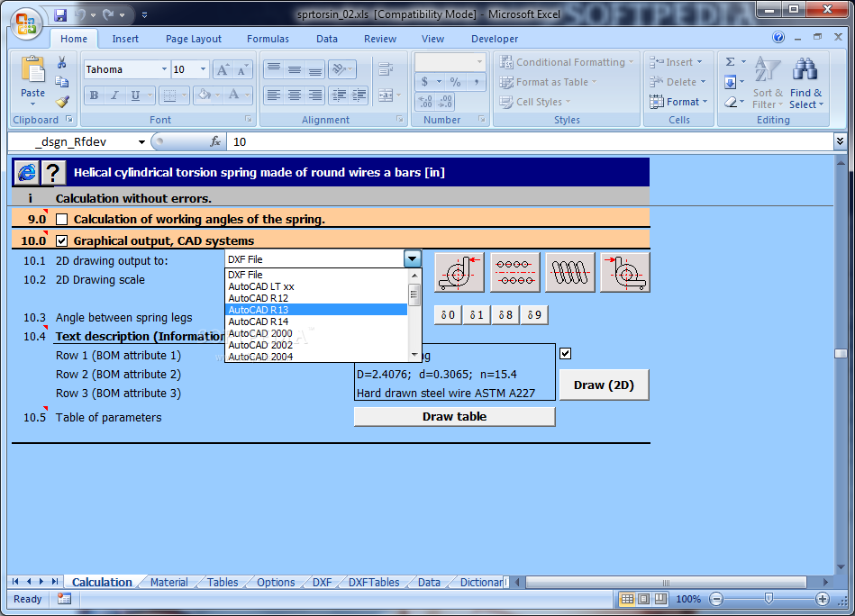Click coiled spring side view icon
855x616 pixels.
click(569, 272)
